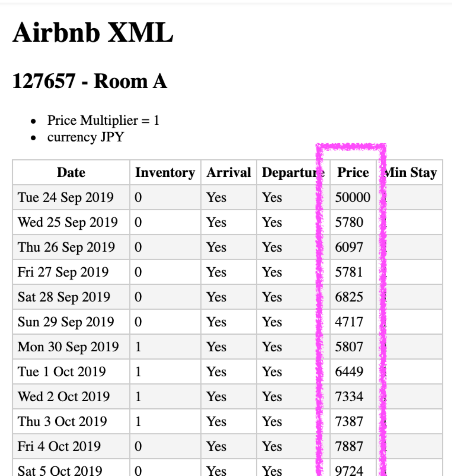Click the Airbnb XML page heading
Image resolution: width=452 pixels, height=476 pixels.
pyautogui.click(x=93, y=33)
